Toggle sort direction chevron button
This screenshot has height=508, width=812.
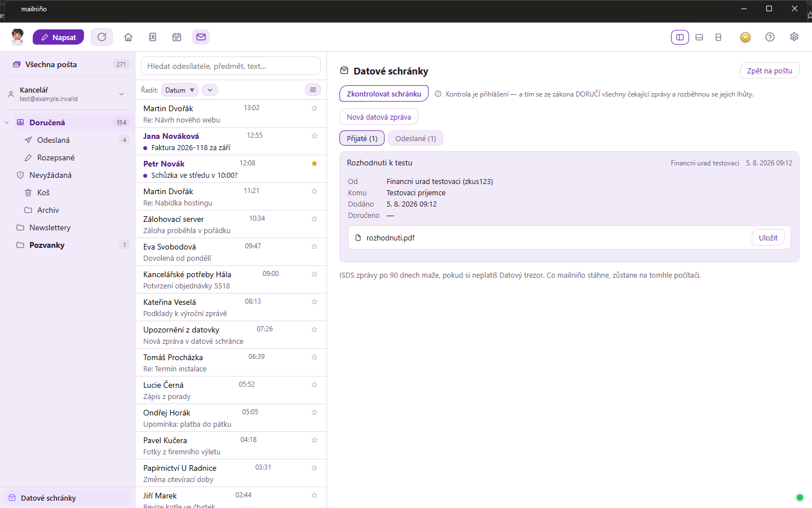point(210,90)
